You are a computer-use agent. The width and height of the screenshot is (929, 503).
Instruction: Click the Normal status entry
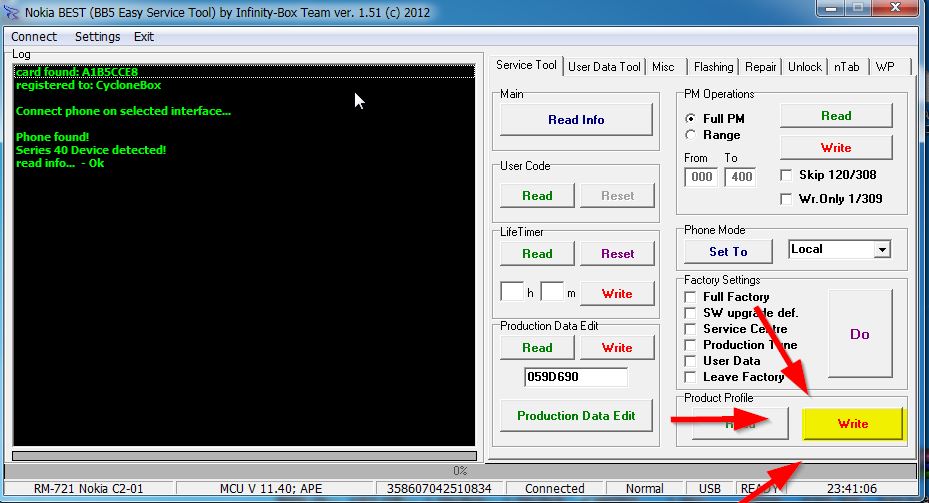point(645,489)
